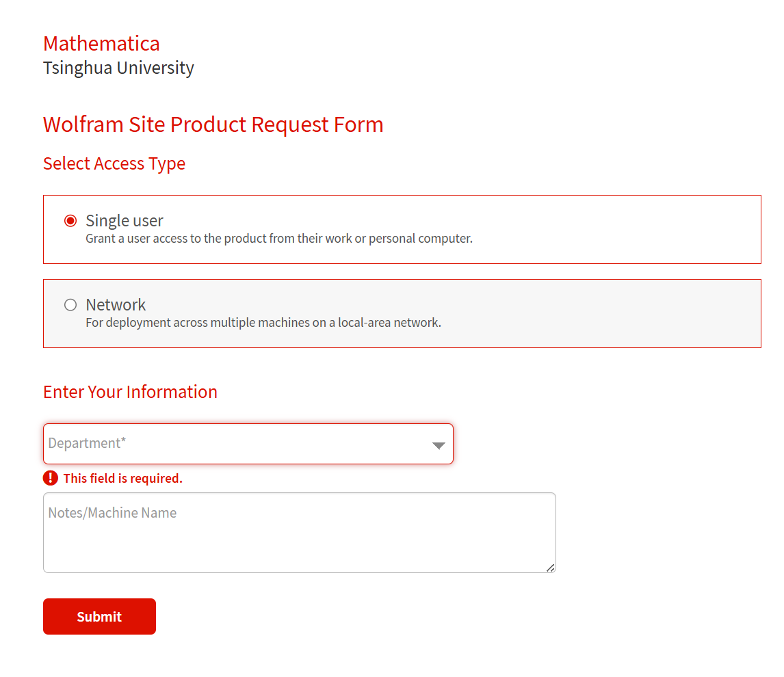Click empty area inside Network option box
784x677 pixels.
tap(616, 313)
